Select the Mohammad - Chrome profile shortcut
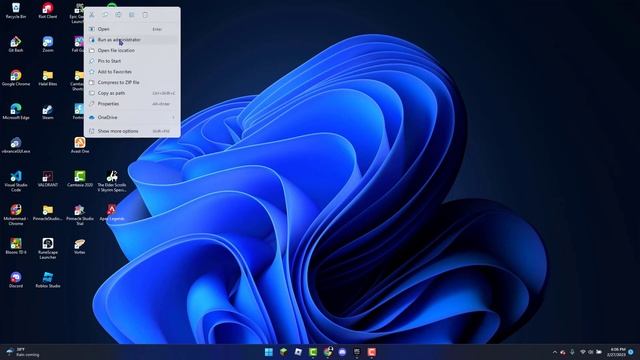The height and width of the screenshot is (360, 640). point(16,215)
